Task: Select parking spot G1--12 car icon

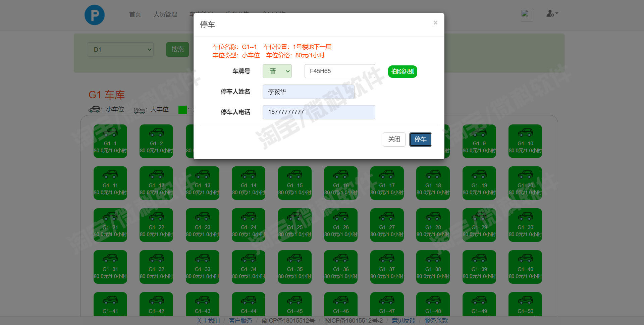Action: (156, 174)
